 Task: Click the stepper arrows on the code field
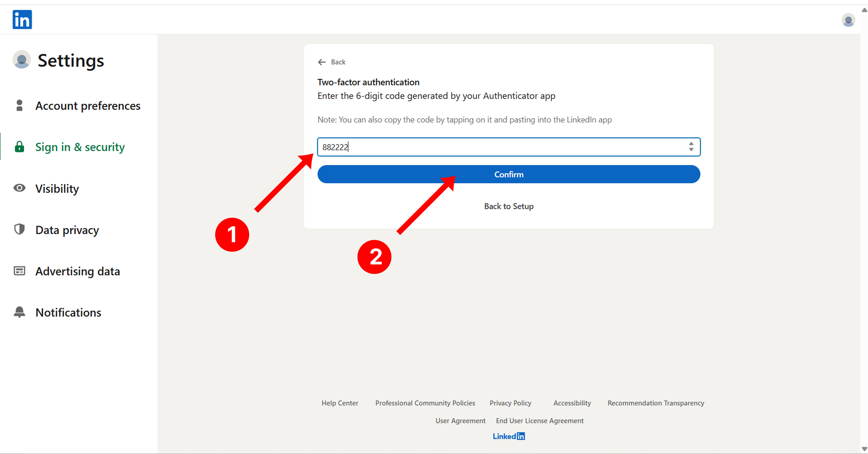pos(691,147)
